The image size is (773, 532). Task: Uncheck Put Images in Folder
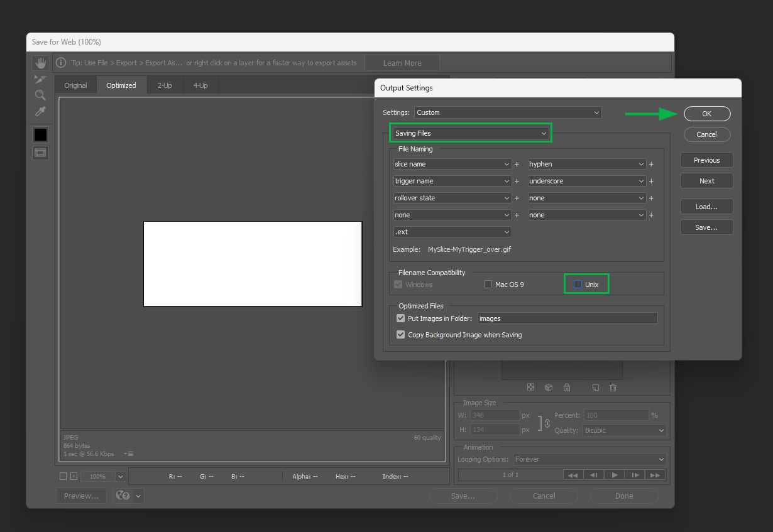point(400,318)
